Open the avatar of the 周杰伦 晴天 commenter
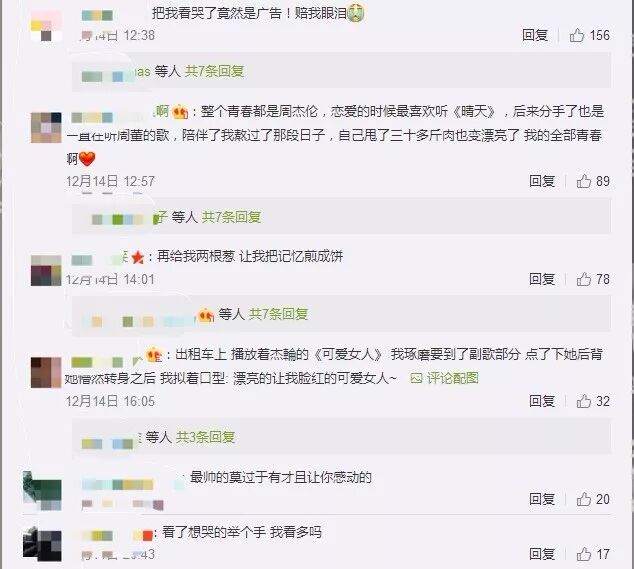634x569 pixels. [x=46, y=127]
